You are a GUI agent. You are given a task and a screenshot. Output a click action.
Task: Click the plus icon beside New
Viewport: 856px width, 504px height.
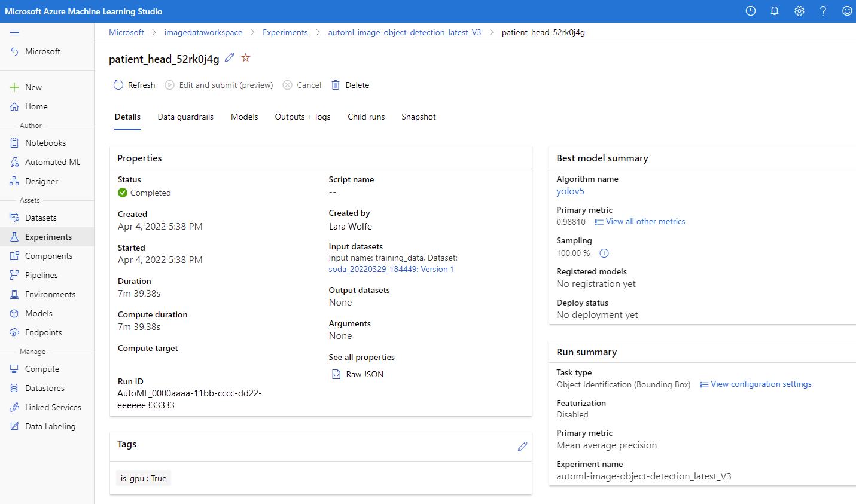[x=14, y=87]
